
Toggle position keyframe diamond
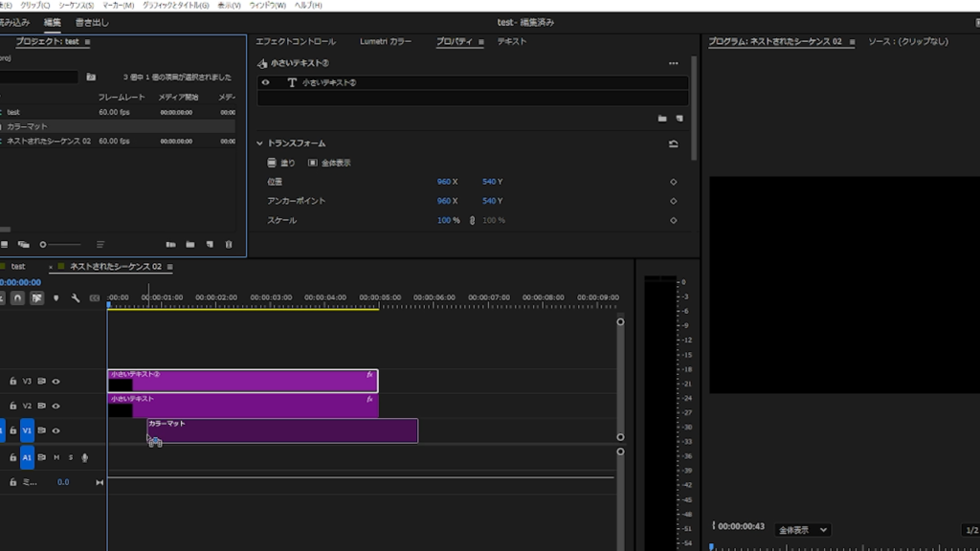tap(673, 182)
